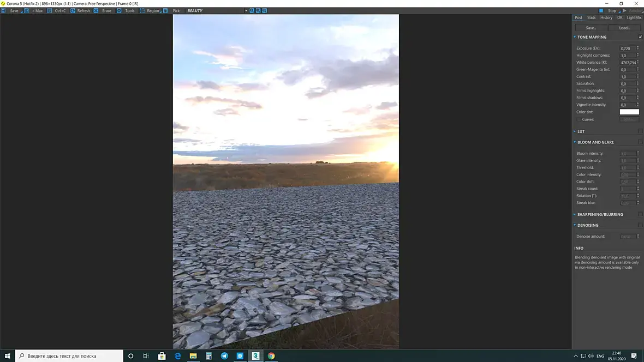
Task: Expand the LUT section
Action: coord(575,131)
